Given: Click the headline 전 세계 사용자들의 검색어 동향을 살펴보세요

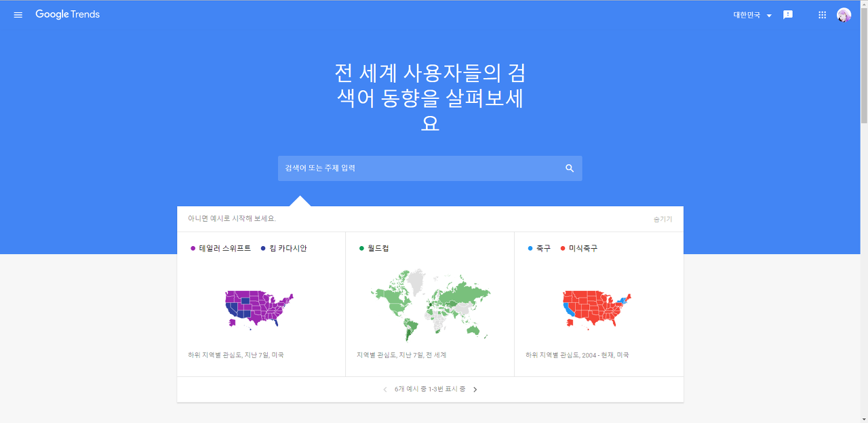Looking at the screenshot, I should 430,98.
